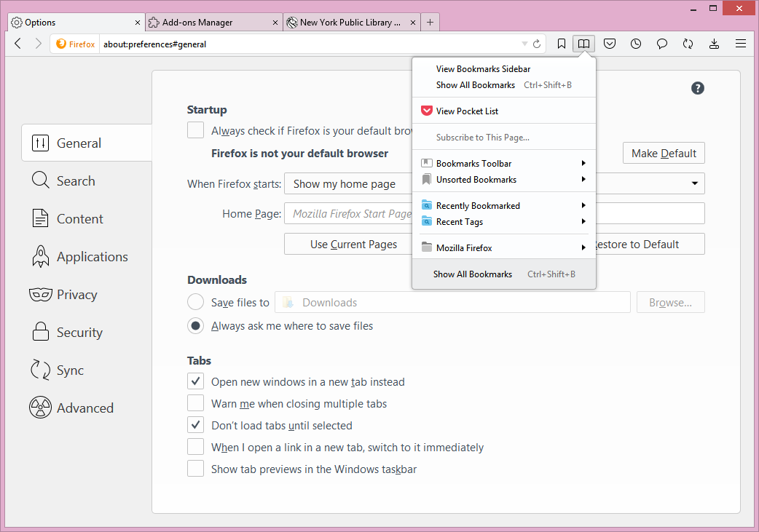
Task: Open the help question mark icon
Action: [x=698, y=88]
